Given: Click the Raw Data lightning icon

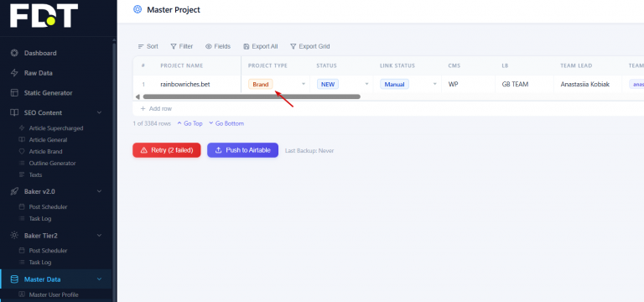Looking at the screenshot, I should point(14,73).
